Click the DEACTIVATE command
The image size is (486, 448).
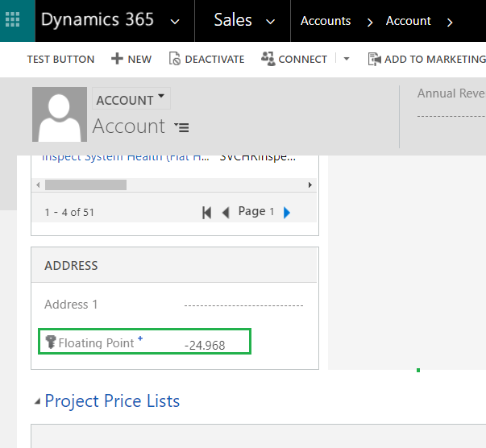coord(207,59)
